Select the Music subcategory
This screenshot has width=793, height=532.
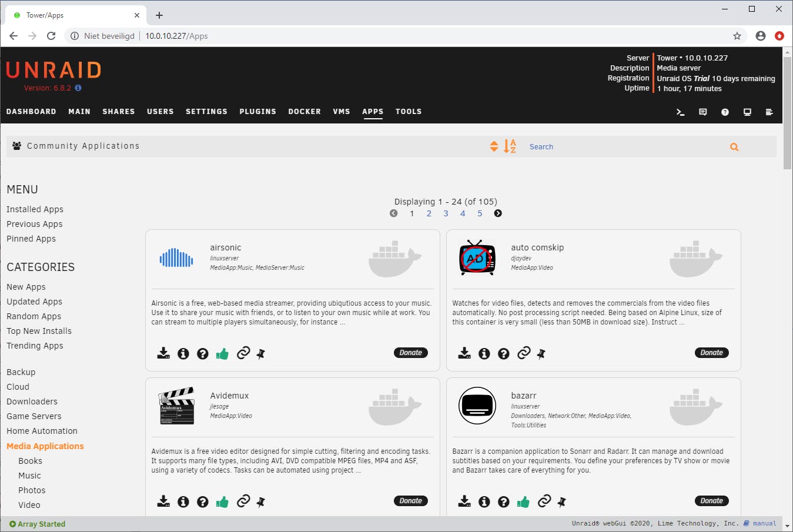click(29, 476)
